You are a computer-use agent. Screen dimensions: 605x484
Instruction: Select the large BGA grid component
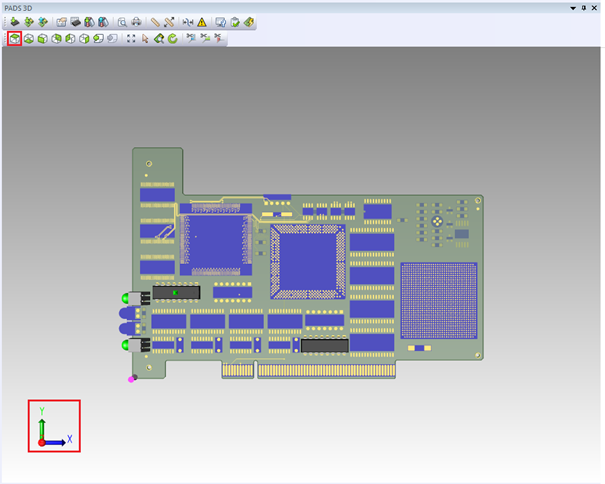coord(439,301)
